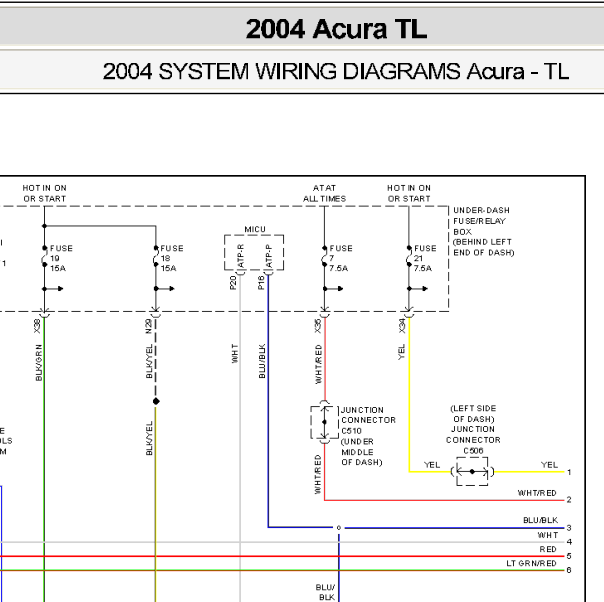
Task: Click the "2004 SYSTEM WIRING DIAGRAMS Acura - TL" heading
Action: 336,71
